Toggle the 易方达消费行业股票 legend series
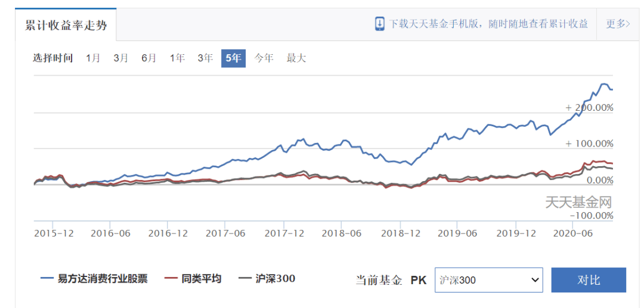 (94, 279)
